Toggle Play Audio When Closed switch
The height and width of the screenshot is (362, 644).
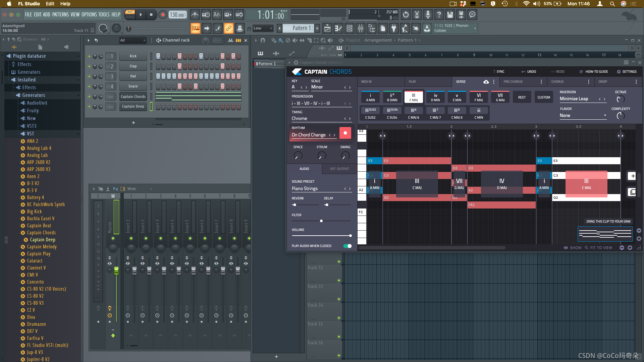[347, 246]
